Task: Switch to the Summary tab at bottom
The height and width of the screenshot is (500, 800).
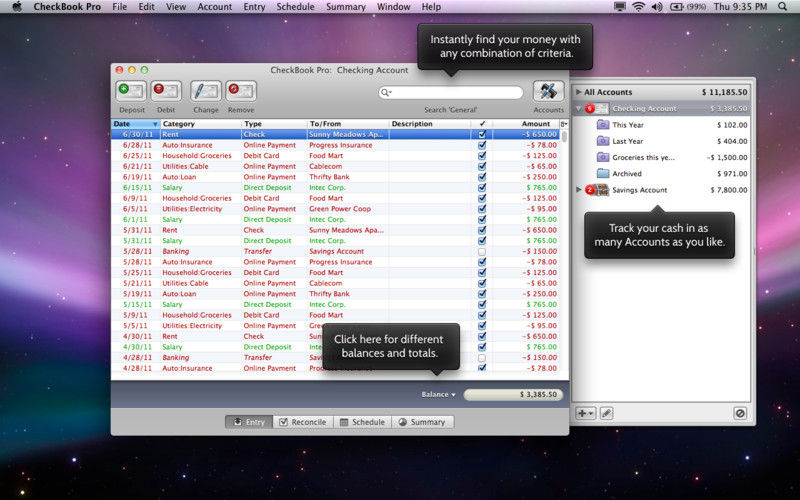Action: tap(422, 422)
